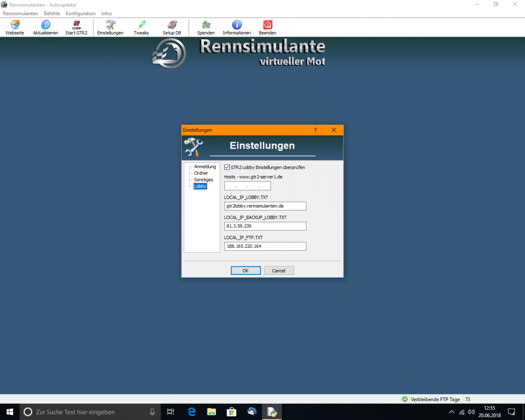Toggle GTR2 Lobby Einstellungen überprüfen checkbox
This screenshot has width=525, height=420.
[227, 167]
